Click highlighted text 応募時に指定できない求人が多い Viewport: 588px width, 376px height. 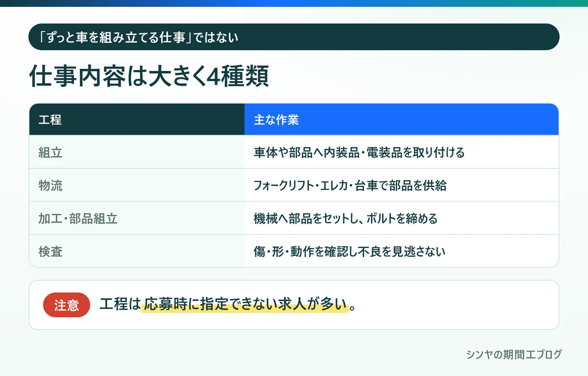click(245, 305)
